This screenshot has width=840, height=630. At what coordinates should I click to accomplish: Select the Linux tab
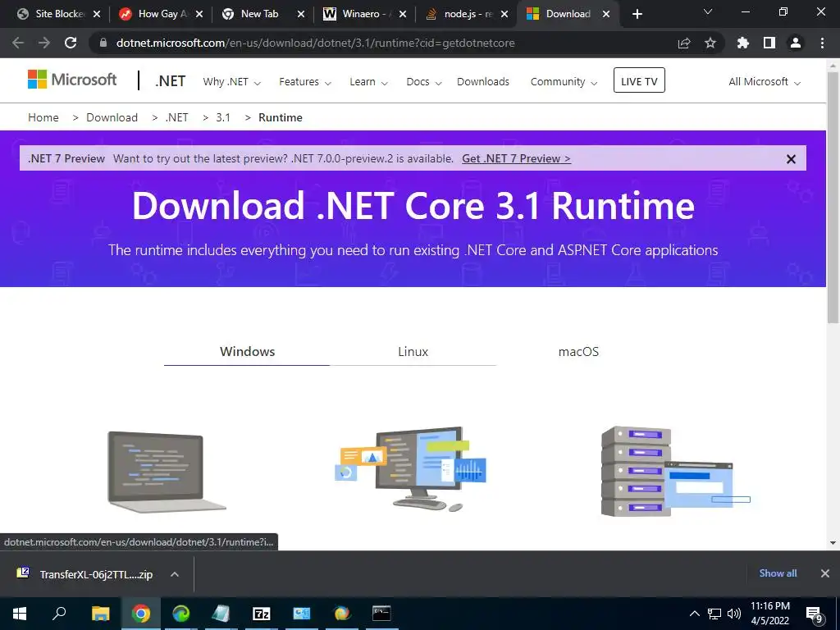coord(413,351)
